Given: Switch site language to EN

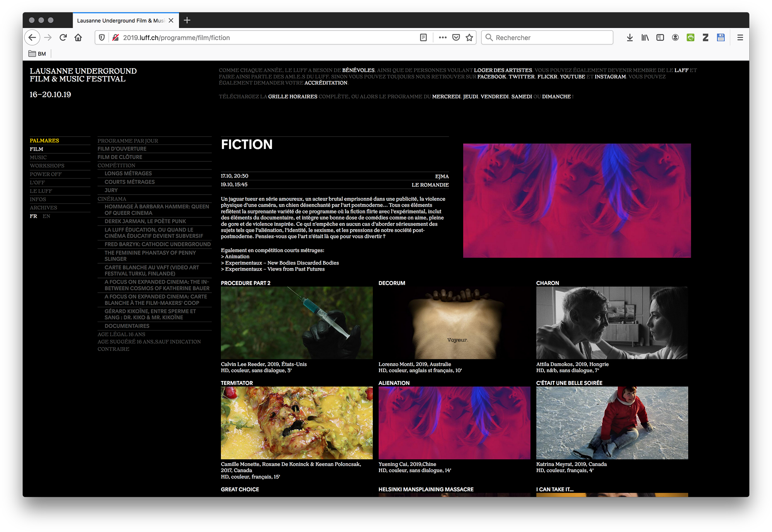Looking at the screenshot, I should [46, 216].
